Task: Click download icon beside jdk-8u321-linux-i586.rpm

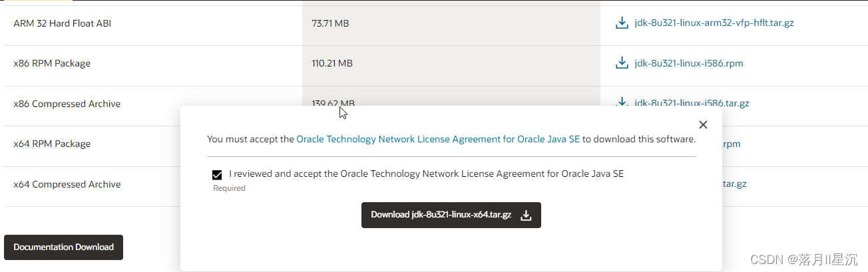Action: (622, 63)
